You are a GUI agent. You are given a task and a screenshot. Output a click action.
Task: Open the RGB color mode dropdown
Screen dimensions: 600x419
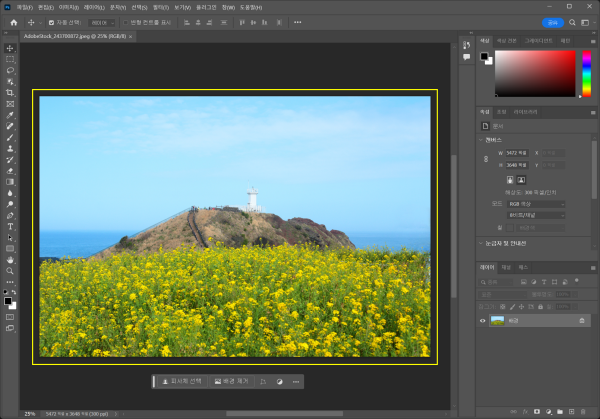click(x=536, y=203)
